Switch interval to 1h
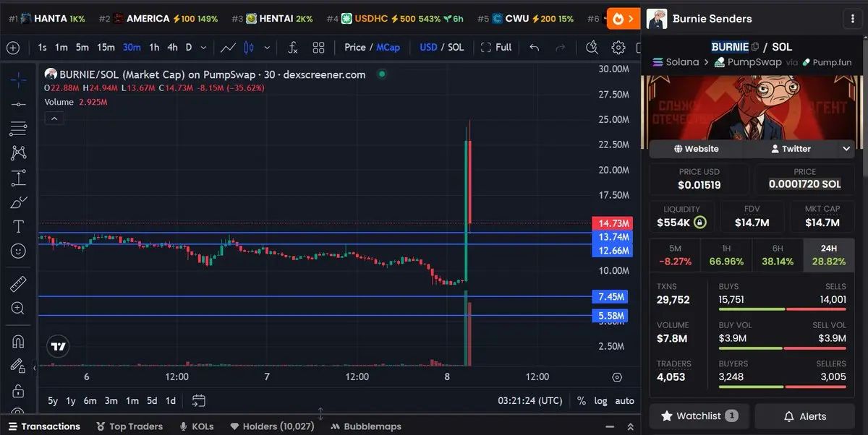Screen dimensions: 868x435 pyautogui.click(x=154, y=48)
